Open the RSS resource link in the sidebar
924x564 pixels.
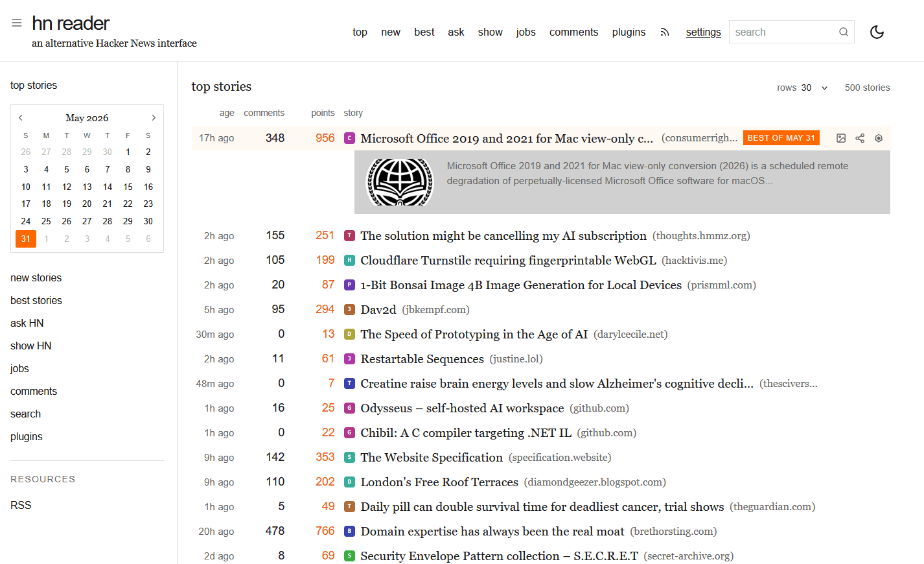[21, 505]
